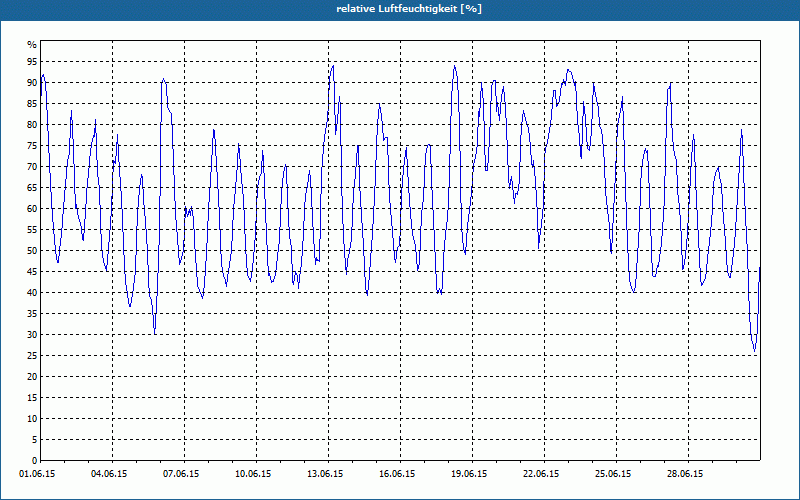Image resolution: width=800 pixels, height=500 pixels.
Task: Click the y-axis value 75
Action: click(32, 145)
